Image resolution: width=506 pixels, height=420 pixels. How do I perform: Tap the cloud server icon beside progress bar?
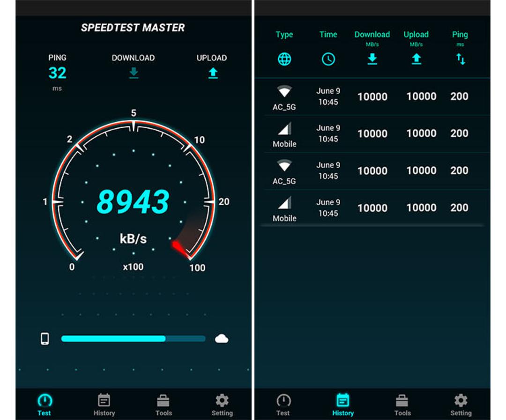pos(222,339)
